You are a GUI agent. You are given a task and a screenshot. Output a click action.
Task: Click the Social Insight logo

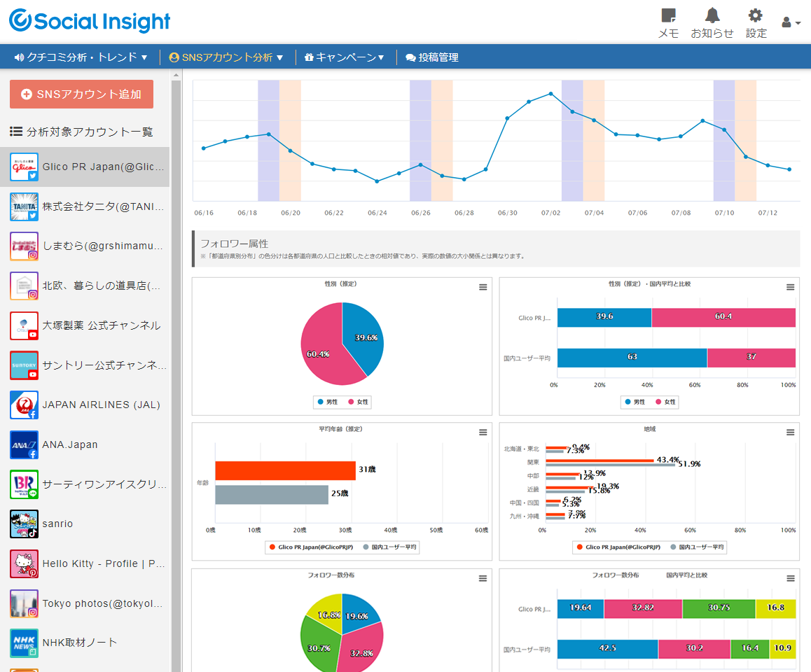pos(90,21)
